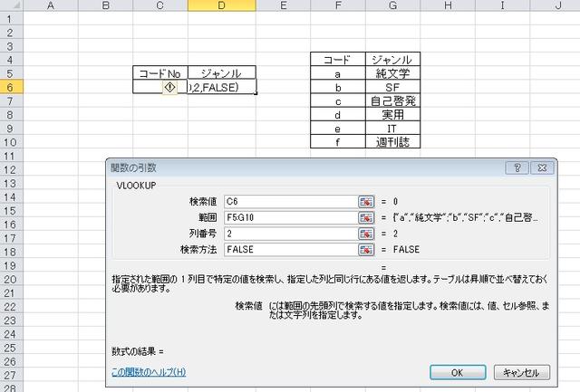Select row 25 header
Image resolution: width=580 pixels, height=392 pixels.
[x=11, y=348]
